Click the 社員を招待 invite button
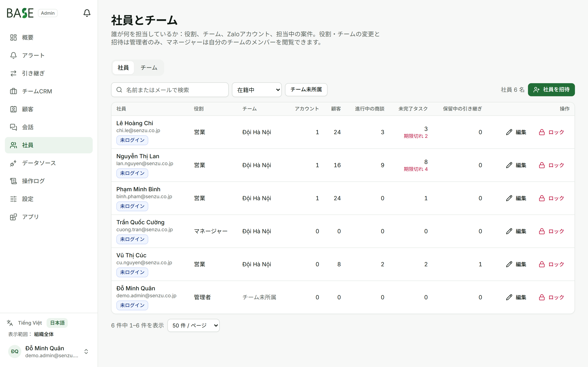This screenshot has width=588, height=367. pos(551,90)
